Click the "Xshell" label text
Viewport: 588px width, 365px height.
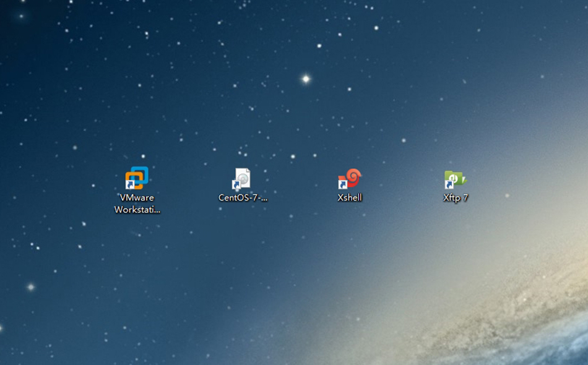pyautogui.click(x=350, y=198)
